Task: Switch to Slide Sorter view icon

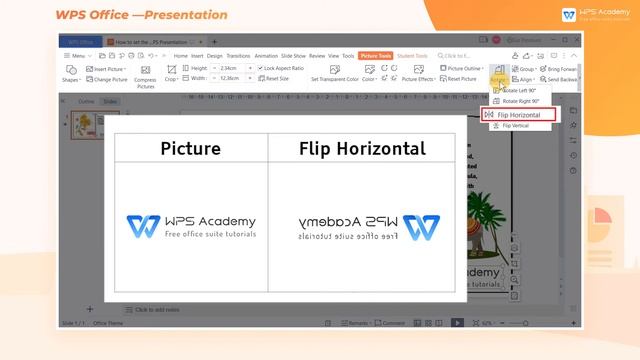Action: point(428,323)
